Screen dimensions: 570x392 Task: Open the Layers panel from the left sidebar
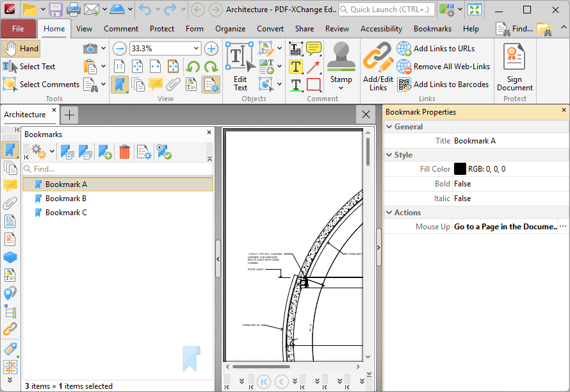click(10, 257)
